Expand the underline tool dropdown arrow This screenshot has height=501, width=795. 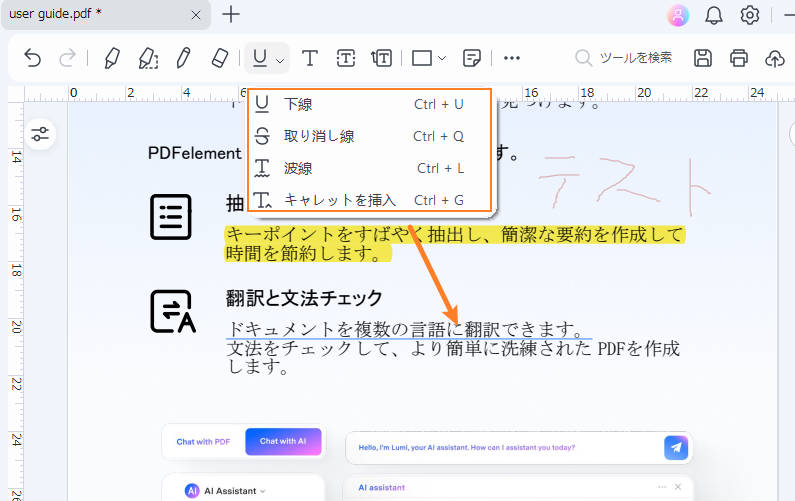[x=280, y=60]
